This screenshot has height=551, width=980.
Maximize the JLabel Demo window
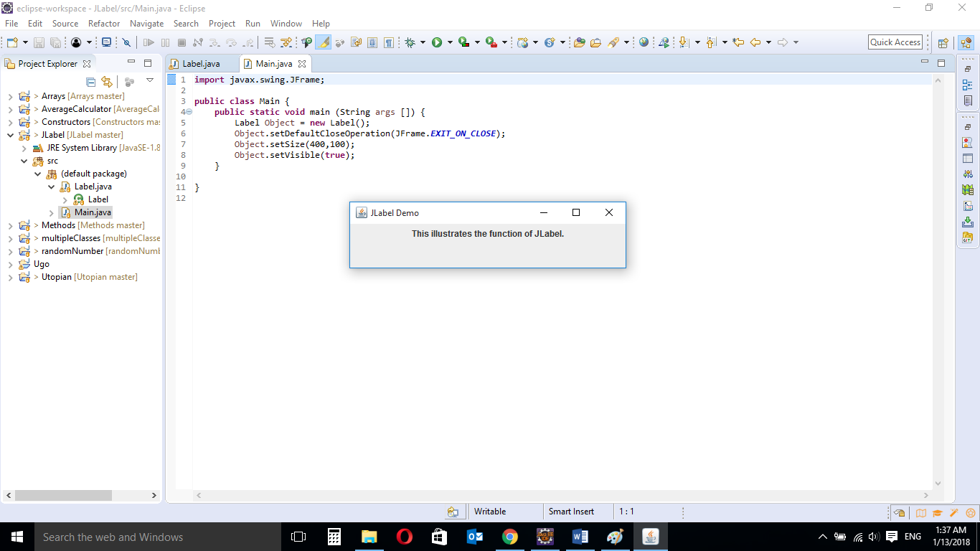coord(575,212)
